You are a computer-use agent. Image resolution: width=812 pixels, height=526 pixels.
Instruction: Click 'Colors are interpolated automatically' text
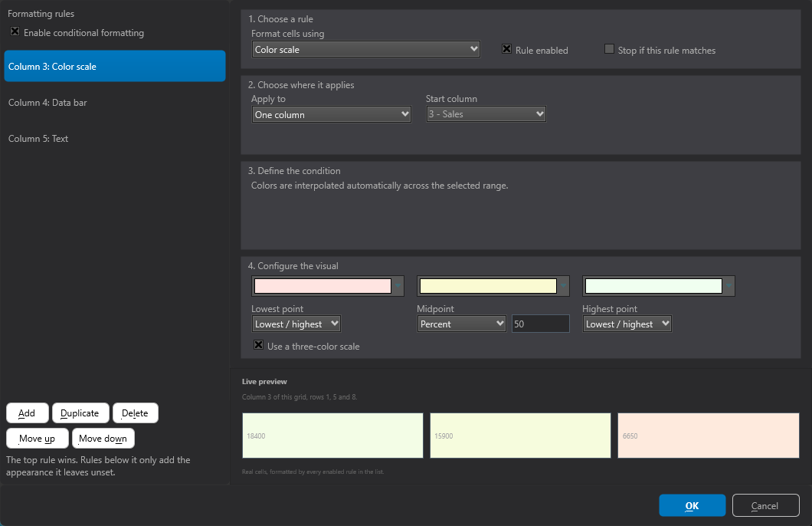[x=380, y=186]
